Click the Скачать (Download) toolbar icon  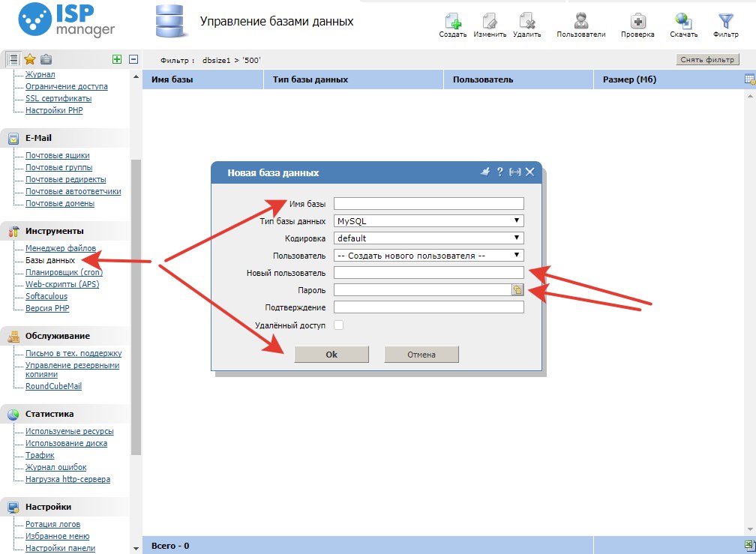pyautogui.click(x=683, y=21)
